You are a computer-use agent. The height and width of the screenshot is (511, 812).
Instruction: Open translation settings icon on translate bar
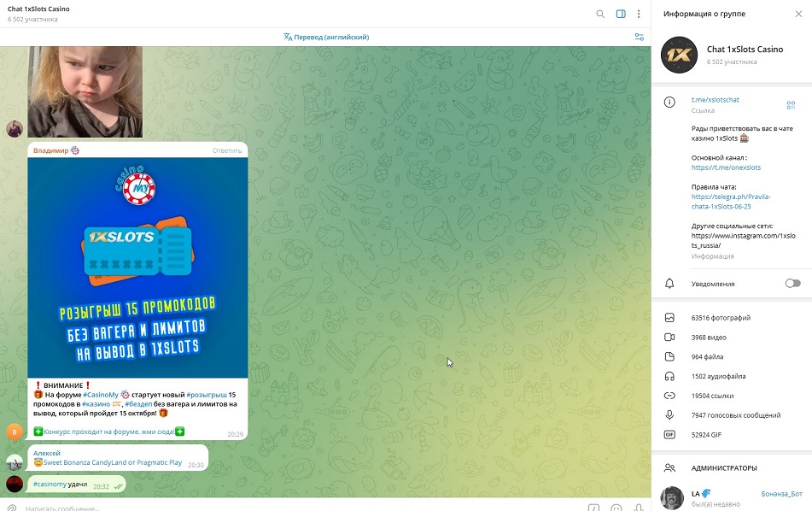pos(640,37)
